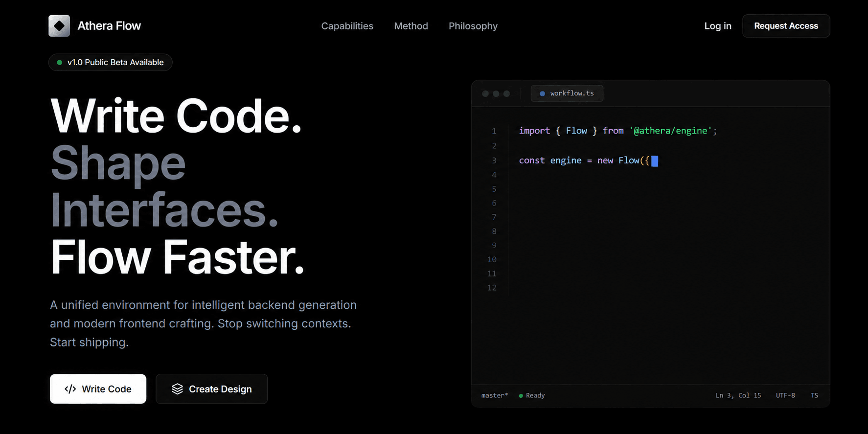Click the Request Access button
This screenshot has height=434, width=868.
786,26
